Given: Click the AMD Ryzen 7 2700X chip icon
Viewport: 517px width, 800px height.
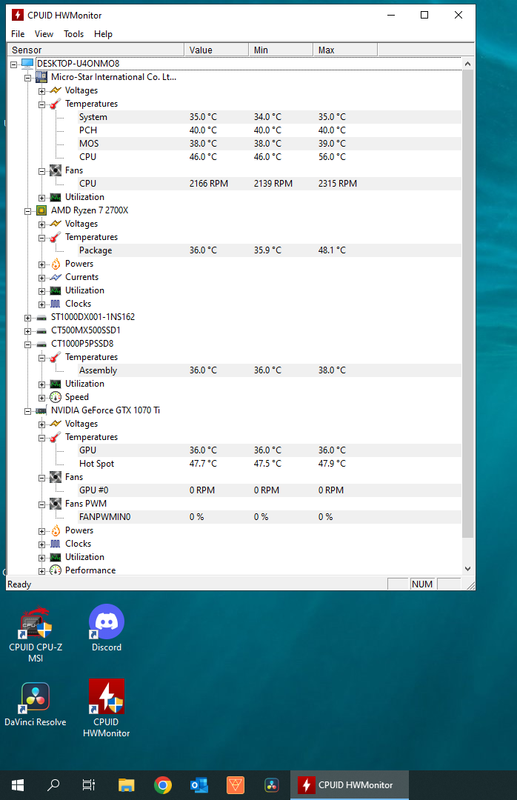Looking at the screenshot, I should 41,210.
